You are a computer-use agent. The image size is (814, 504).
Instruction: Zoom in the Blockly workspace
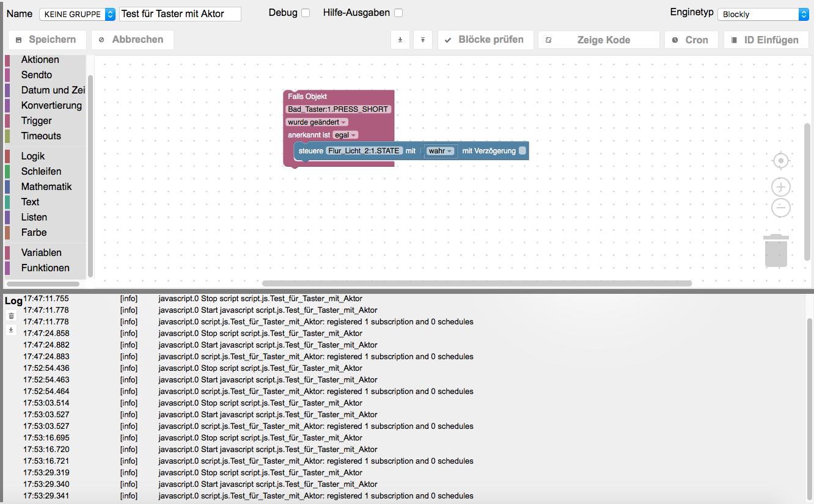pos(780,187)
